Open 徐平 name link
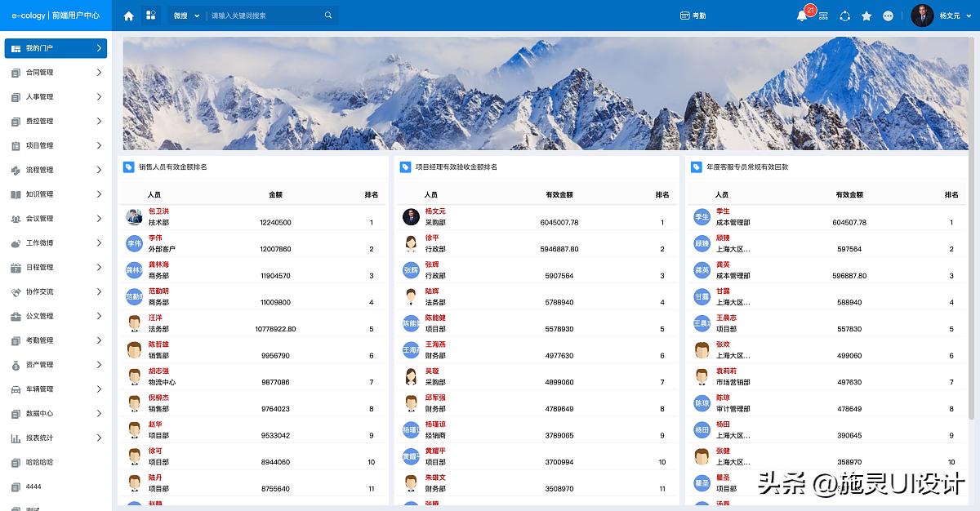The width and height of the screenshot is (980, 511). pyautogui.click(x=432, y=238)
